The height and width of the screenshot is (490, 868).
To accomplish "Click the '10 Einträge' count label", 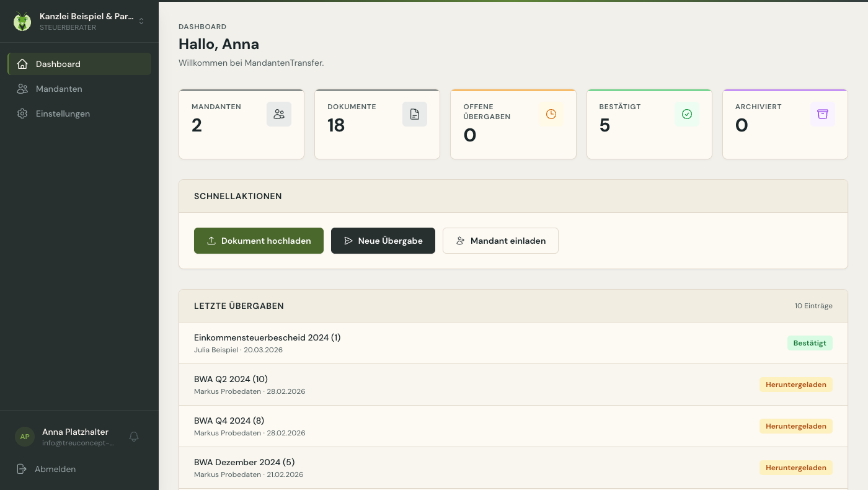I will (x=813, y=306).
